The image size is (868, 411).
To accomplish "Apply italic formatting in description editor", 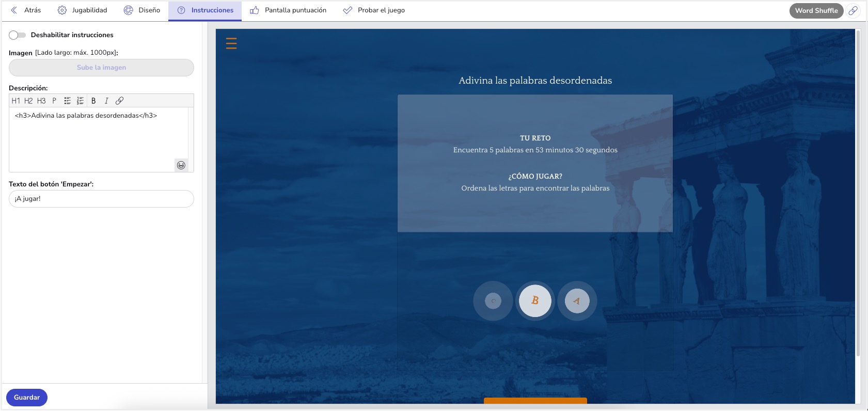I will (x=106, y=101).
